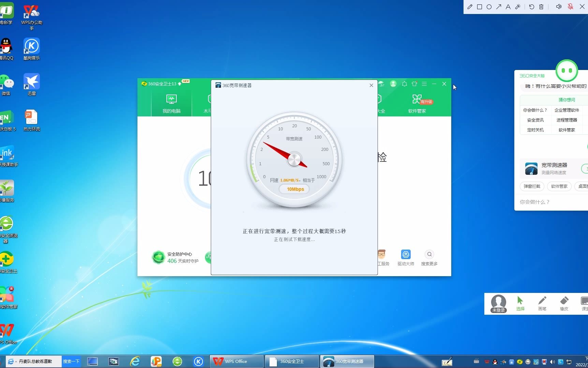The height and width of the screenshot is (368, 588).
Task: Delete annotations with the trash icon
Action: point(541,7)
